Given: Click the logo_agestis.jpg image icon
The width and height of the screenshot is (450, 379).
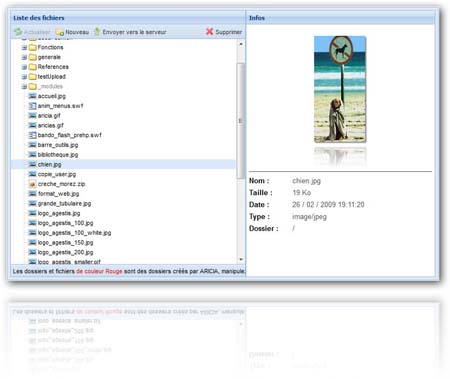Looking at the screenshot, I should click(x=32, y=213).
